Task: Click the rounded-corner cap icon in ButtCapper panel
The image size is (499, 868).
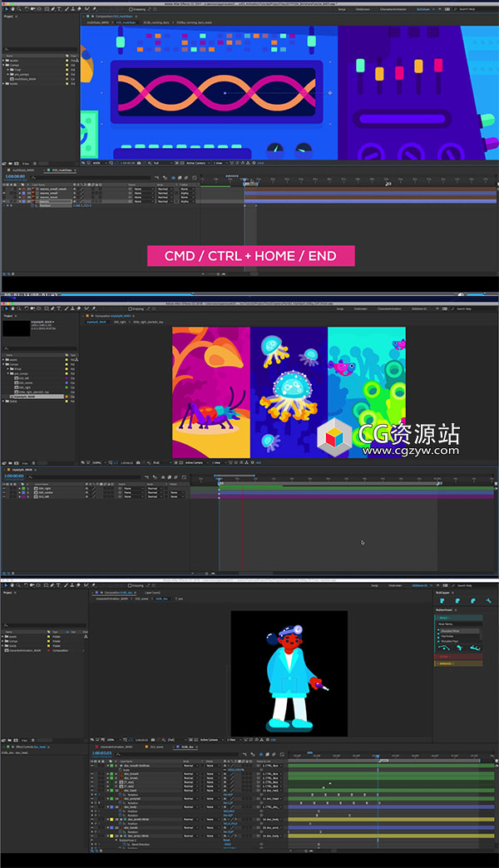Action: 473,600
